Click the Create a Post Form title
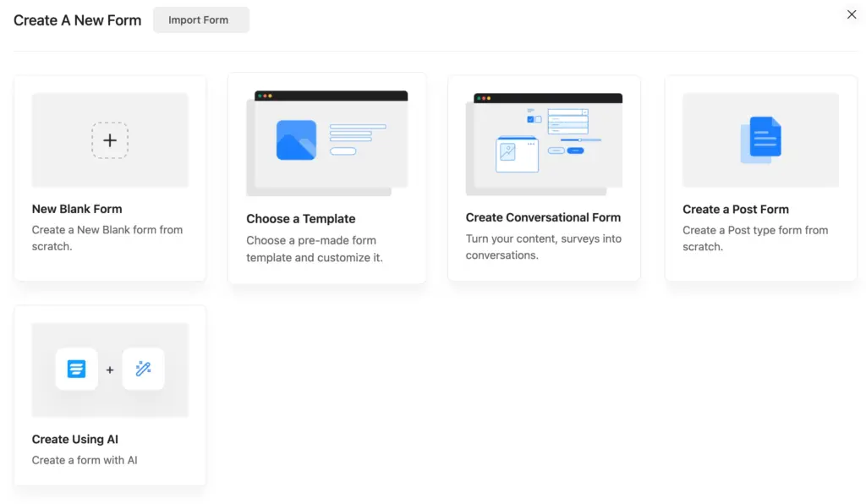 click(736, 209)
